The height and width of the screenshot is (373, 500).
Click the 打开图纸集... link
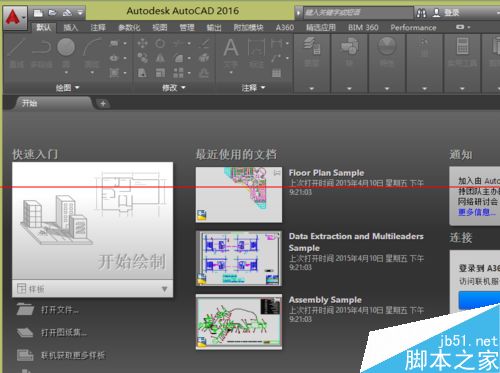click(x=64, y=332)
